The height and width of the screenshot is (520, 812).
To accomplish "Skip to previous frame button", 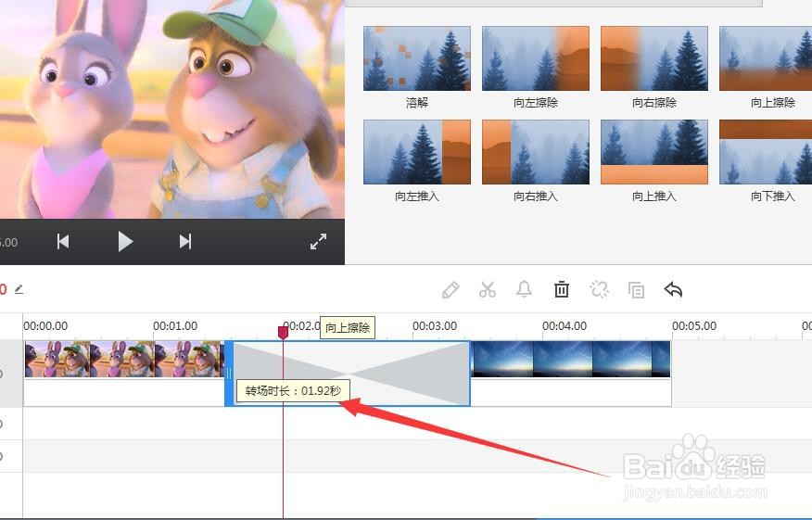I will coord(63,241).
